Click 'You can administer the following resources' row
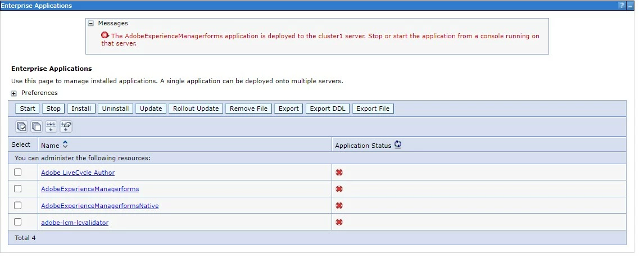 (317, 158)
